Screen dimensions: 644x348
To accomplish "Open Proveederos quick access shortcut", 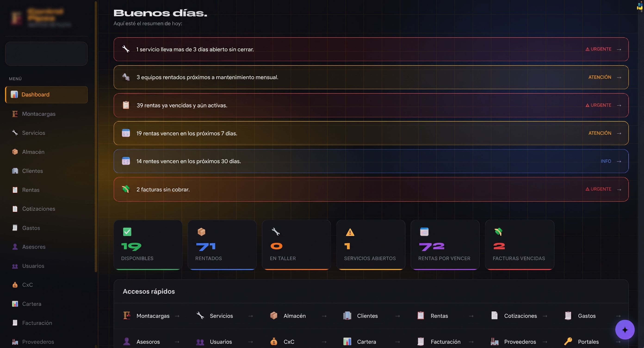I will 519,342.
